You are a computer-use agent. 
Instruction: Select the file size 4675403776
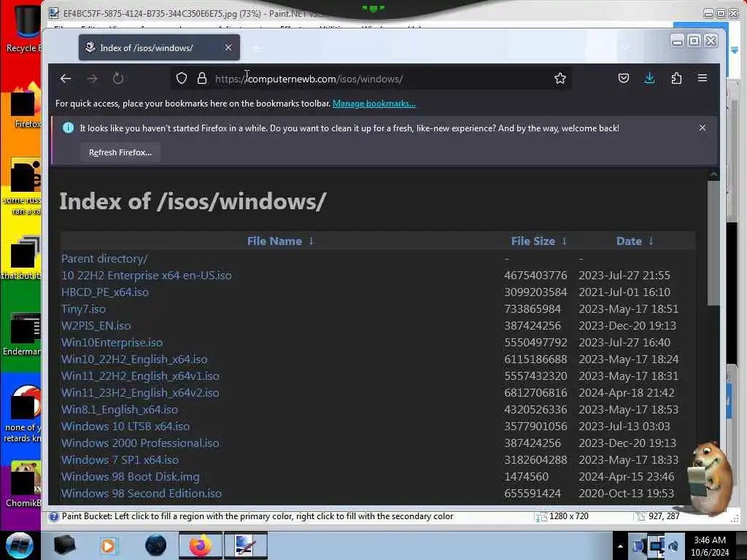click(x=535, y=275)
